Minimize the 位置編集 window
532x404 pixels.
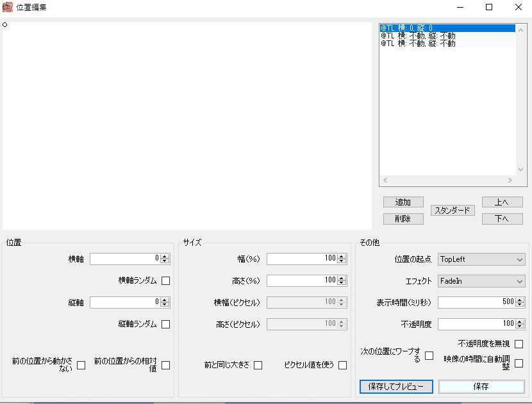click(x=460, y=7)
